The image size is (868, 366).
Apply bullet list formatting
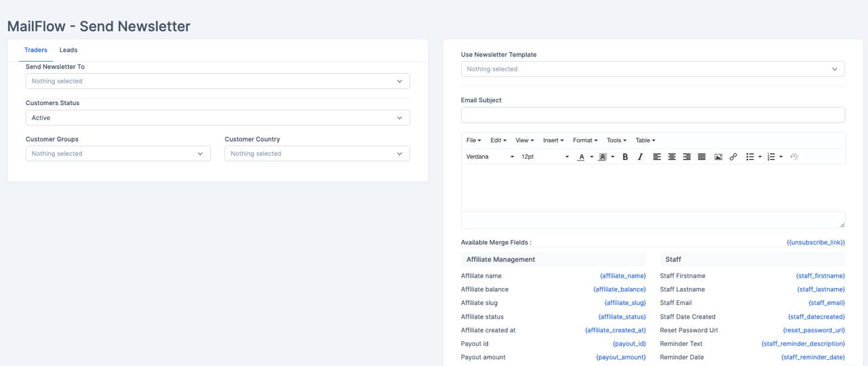click(x=749, y=157)
